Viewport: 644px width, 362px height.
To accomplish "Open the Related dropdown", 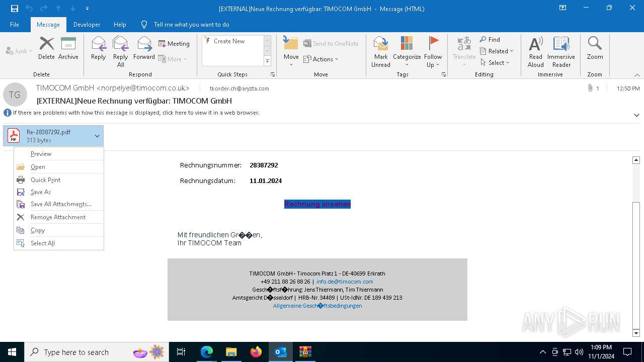I will point(497,51).
